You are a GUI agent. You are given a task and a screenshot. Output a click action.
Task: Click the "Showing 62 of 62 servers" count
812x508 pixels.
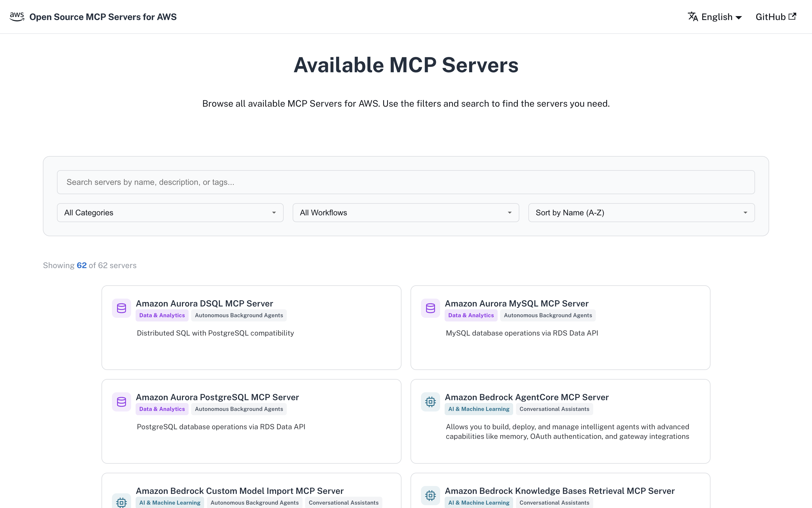point(90,265)
